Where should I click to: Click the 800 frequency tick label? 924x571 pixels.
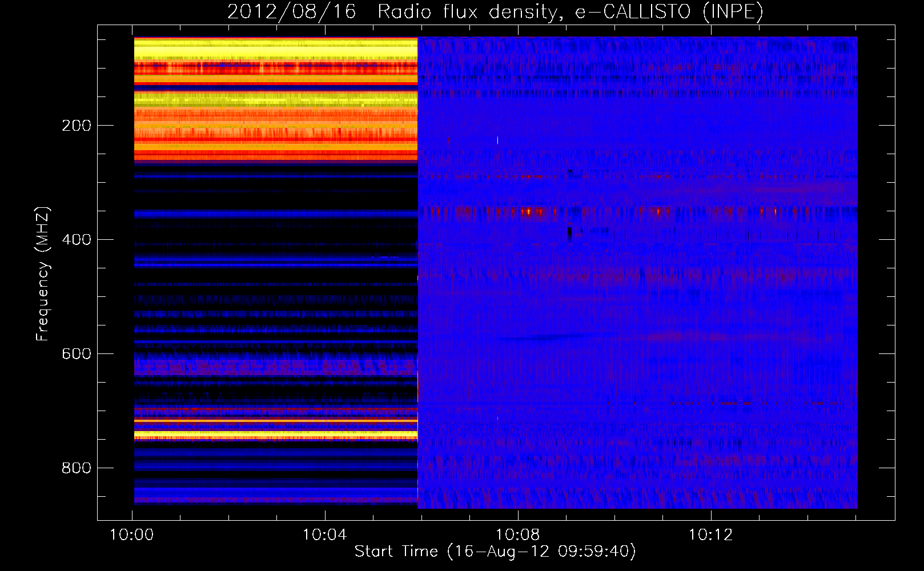click(77, 468)
